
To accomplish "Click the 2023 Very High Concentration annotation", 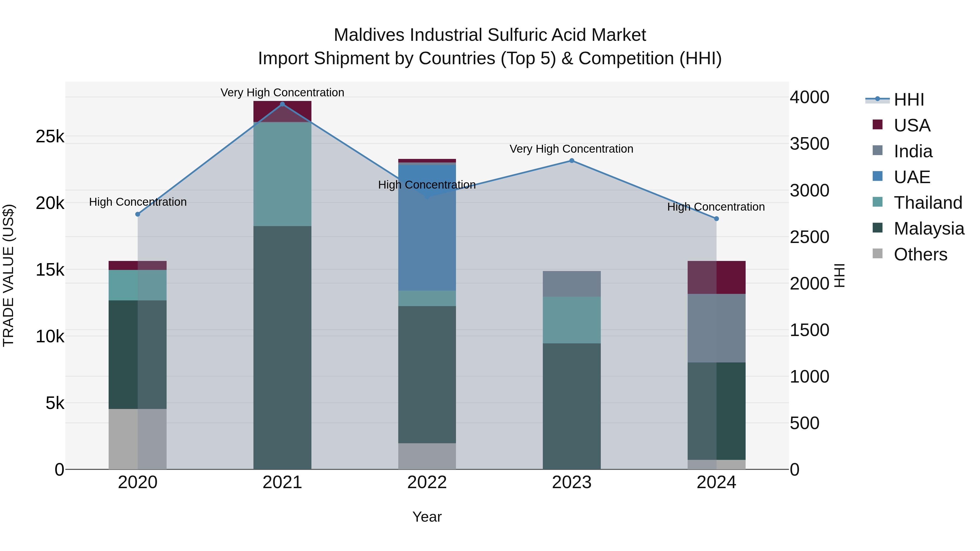I will [x=571, y=149].
